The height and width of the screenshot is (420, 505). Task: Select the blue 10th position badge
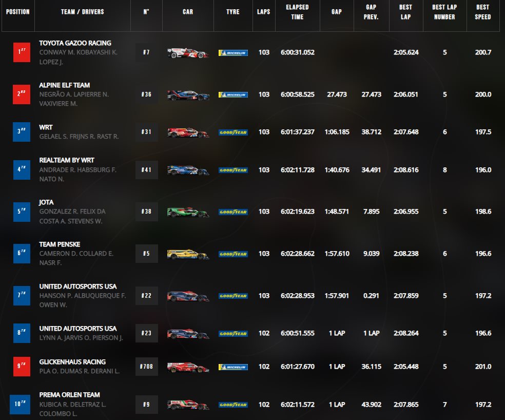(x=20, y=404)
